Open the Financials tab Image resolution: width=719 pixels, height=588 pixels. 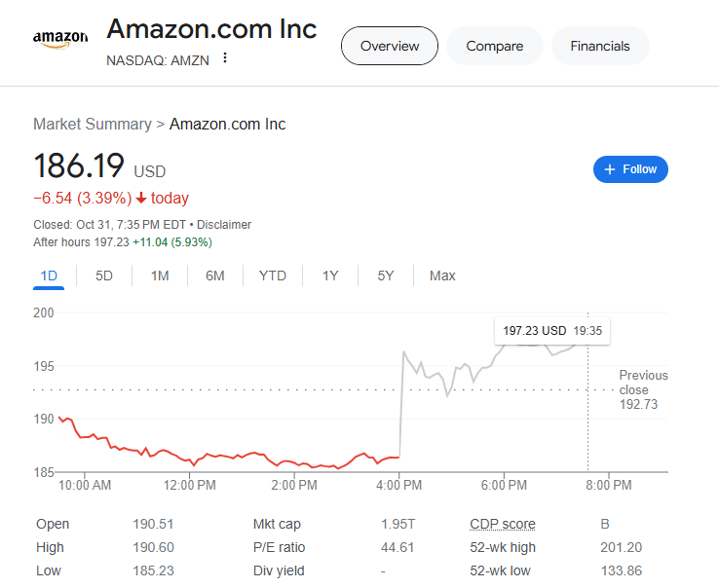point(600,46)
